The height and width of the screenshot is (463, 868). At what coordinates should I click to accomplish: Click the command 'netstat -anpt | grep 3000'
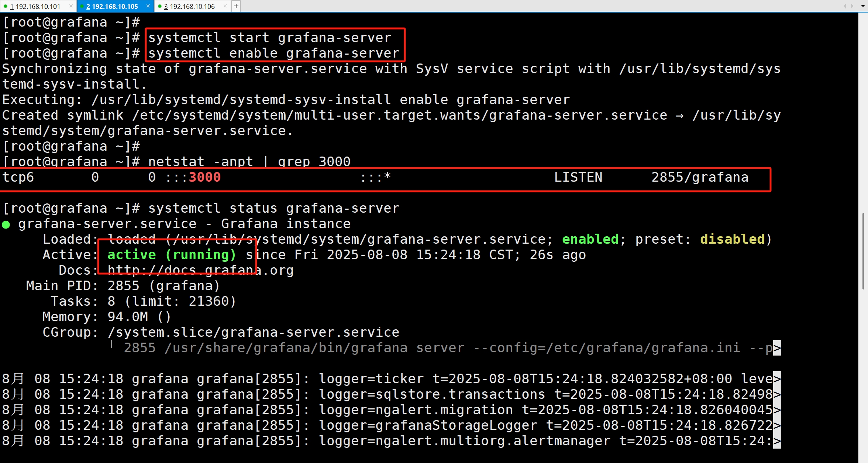tap(249, 162)
